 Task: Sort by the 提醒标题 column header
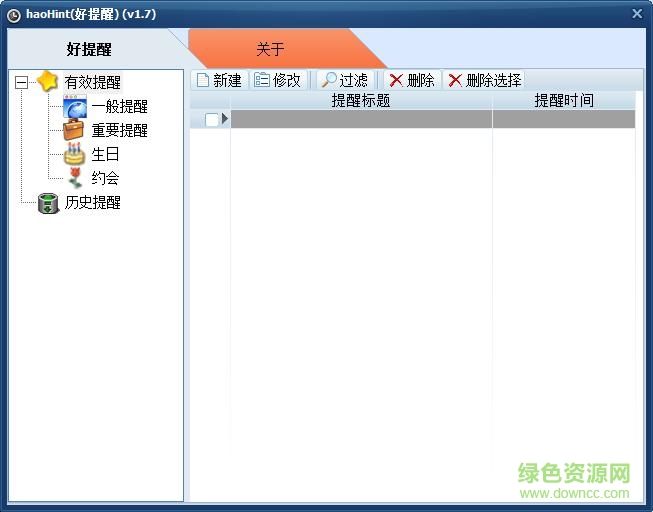pos(360,101)
